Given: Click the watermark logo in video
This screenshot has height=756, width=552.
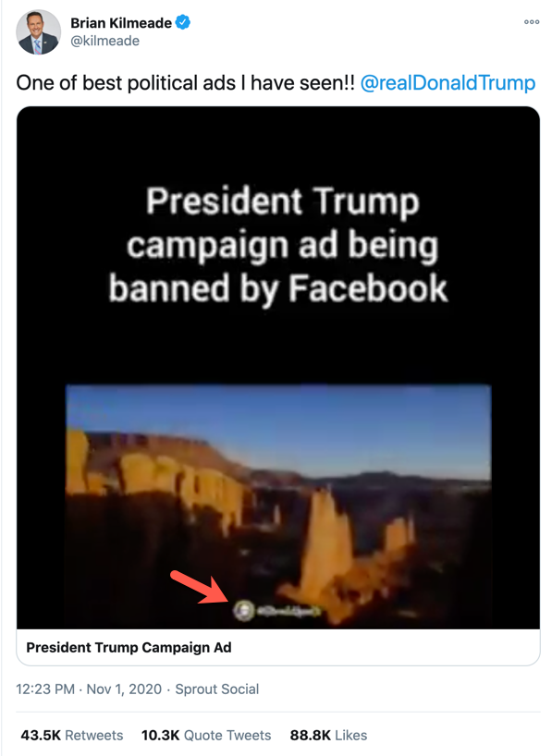Looking at the screenshot, I should coord(244,610).
